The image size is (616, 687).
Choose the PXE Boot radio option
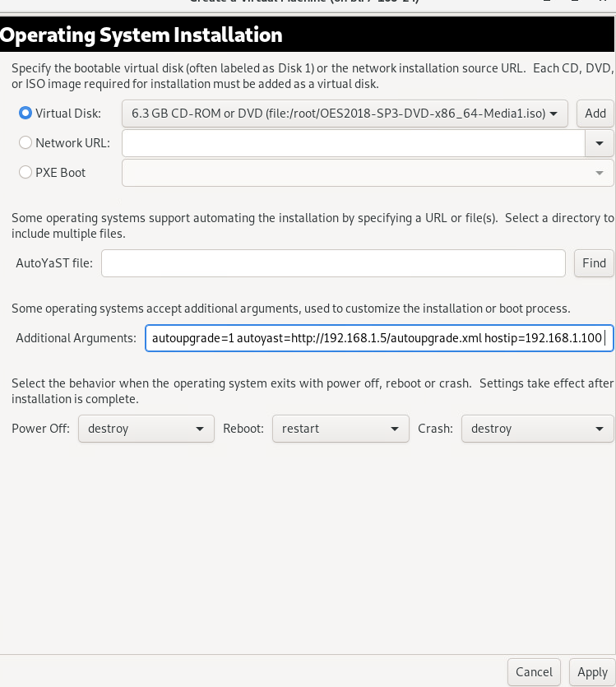tap(25, 173)
